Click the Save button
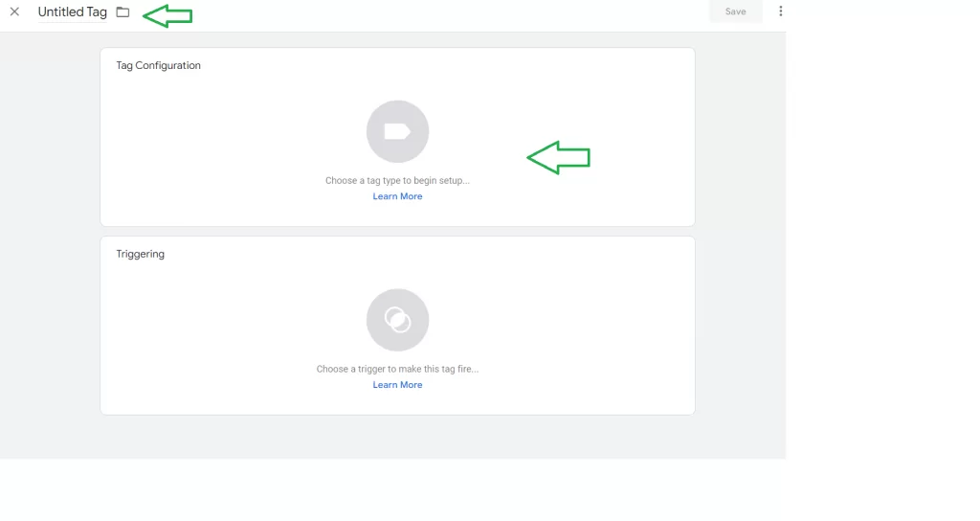This screenshot has width=980, height=521. (x=736, y=11)
